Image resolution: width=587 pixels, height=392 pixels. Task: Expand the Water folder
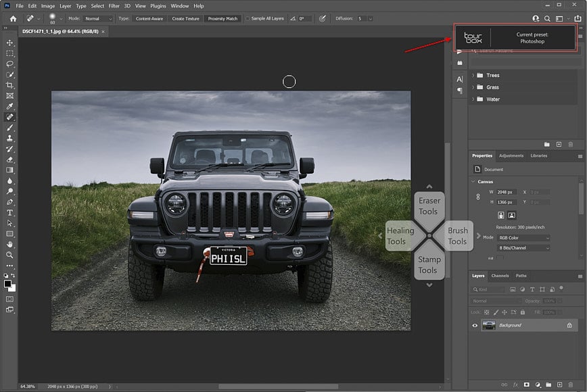click(473, 99)
